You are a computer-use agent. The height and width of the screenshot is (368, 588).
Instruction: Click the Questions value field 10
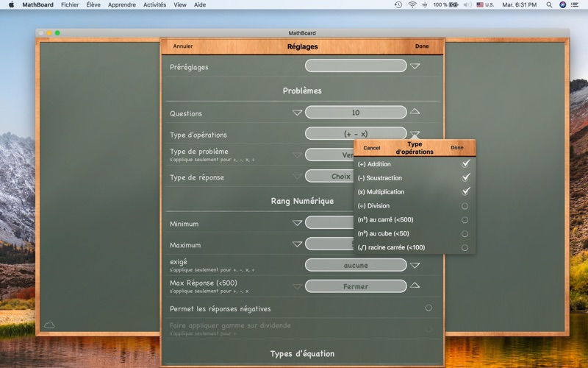click(x=356, y=113)
